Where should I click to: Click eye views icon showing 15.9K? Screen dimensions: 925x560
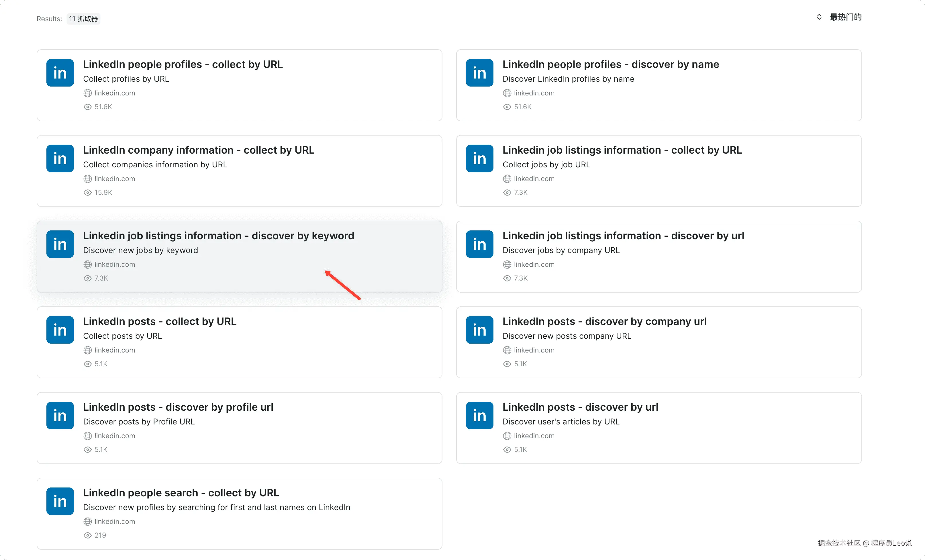[87, 193]
